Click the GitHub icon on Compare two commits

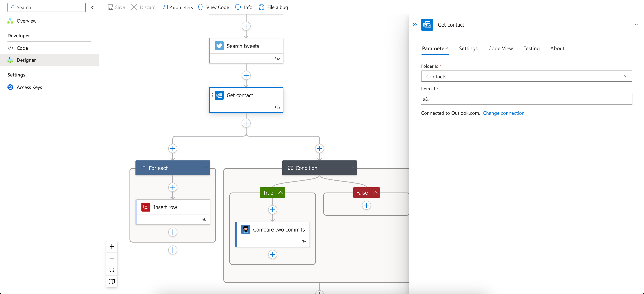[x=245, y=229]
